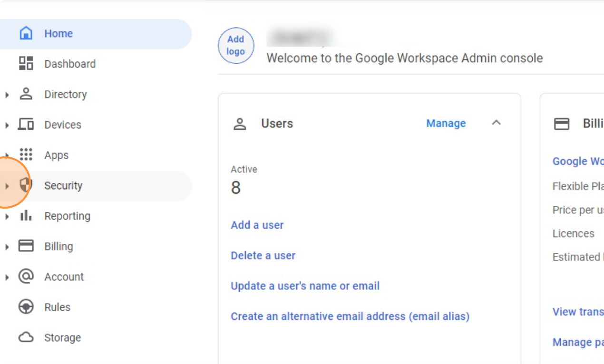Click the Security shield icon
This screenshot has width=604, height=364.
[26, 185]
